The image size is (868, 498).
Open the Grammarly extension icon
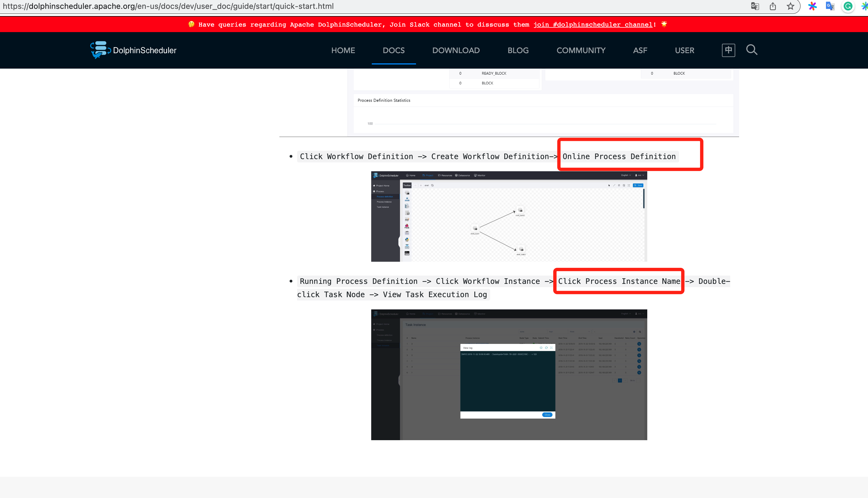click(x=848, y=6)
